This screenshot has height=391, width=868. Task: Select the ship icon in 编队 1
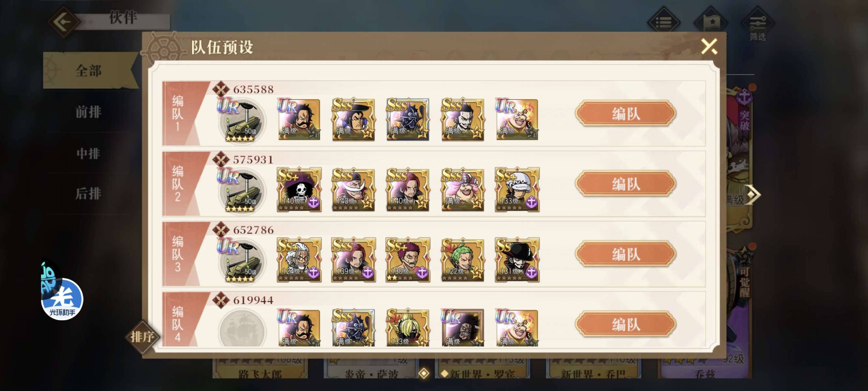241,121
